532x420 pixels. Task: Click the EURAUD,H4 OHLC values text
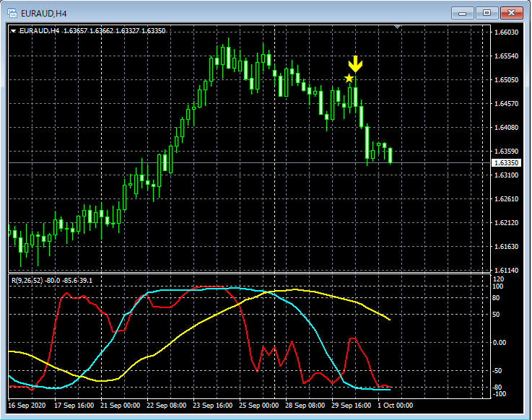click(114, 31)
